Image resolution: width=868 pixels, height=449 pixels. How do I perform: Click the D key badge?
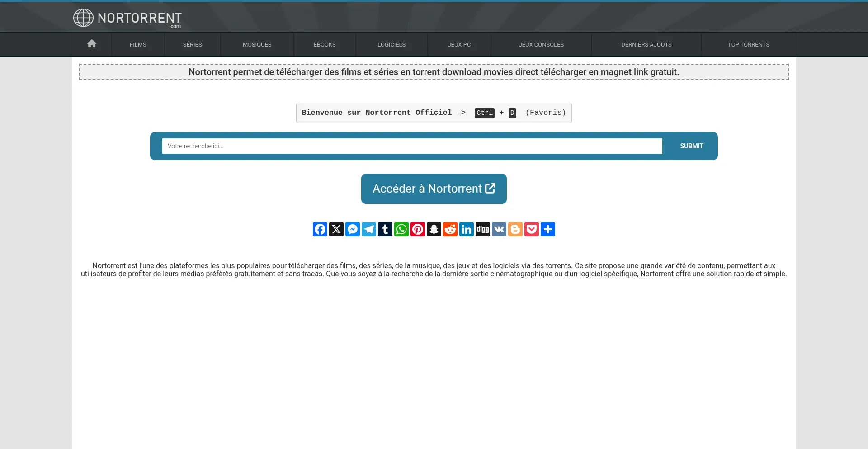coord(512,113)
